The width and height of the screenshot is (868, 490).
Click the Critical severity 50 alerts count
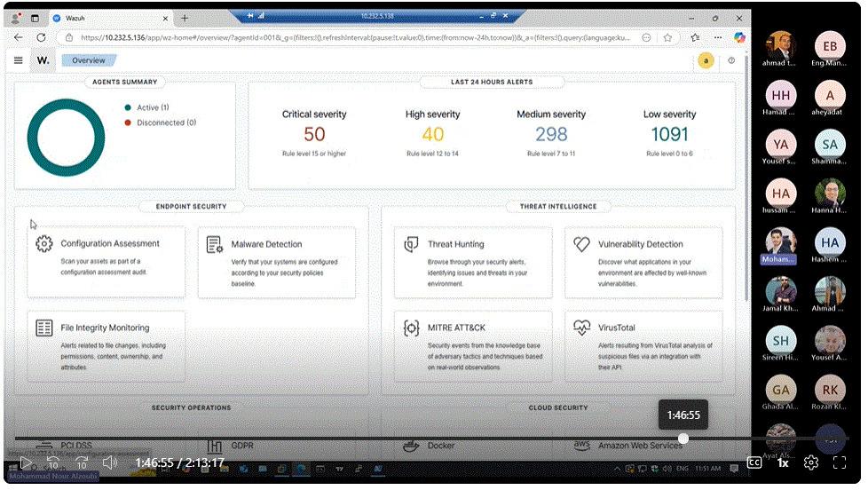tap(314, 134)
